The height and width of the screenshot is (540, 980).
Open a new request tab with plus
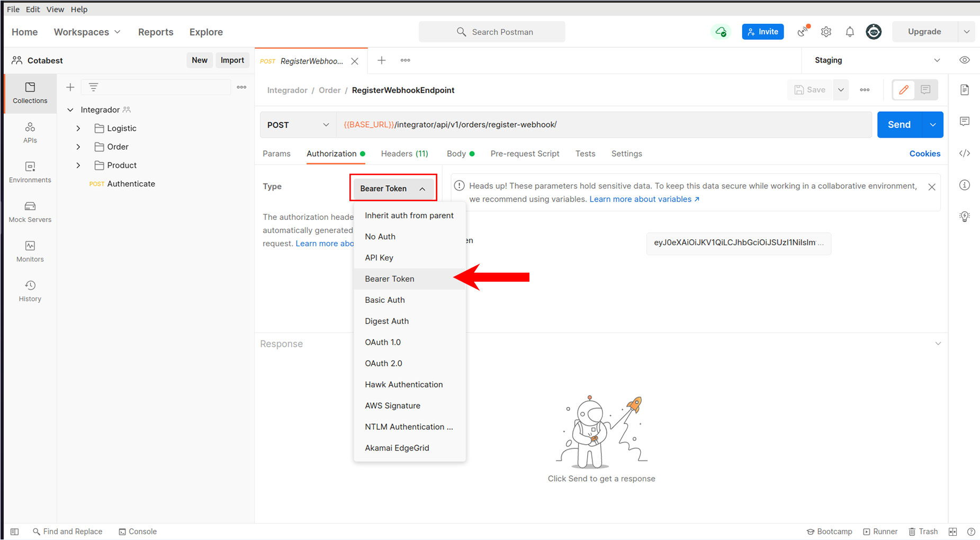(x=381, y=60)
